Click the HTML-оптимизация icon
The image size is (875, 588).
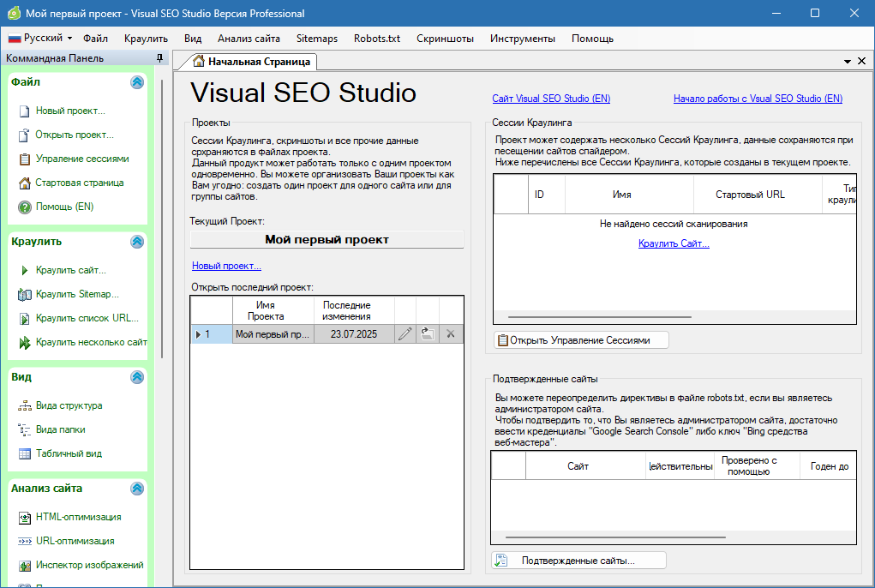tap(25, 517)
